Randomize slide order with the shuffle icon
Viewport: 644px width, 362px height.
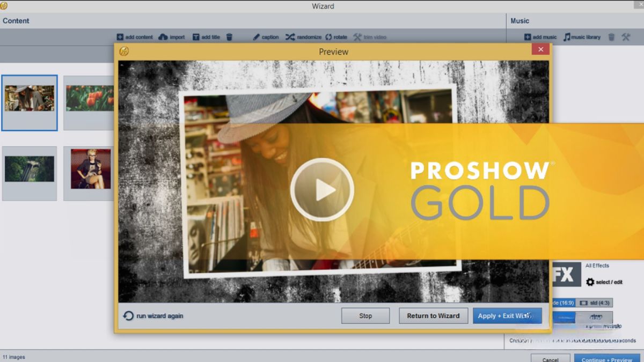point(291,37)
